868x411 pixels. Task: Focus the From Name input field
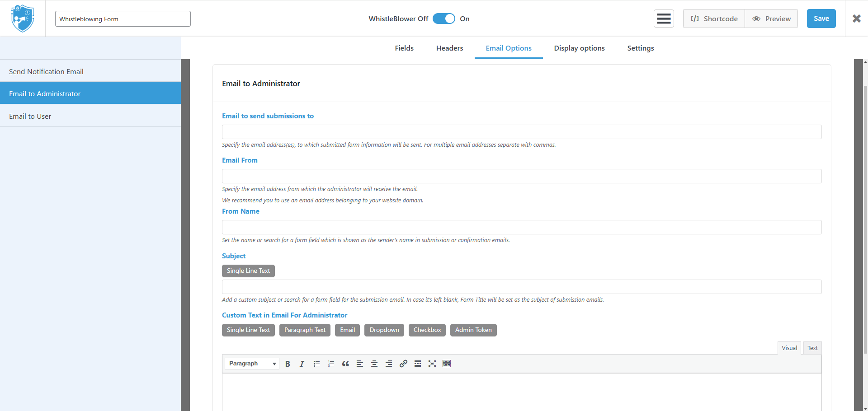[522, 227]
